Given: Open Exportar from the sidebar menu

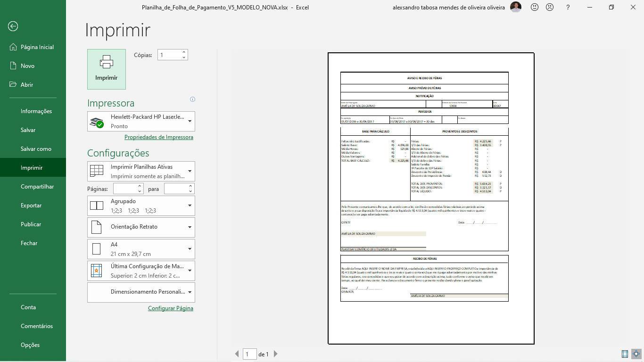Looking at the screenshot, I should coord(31,206).
